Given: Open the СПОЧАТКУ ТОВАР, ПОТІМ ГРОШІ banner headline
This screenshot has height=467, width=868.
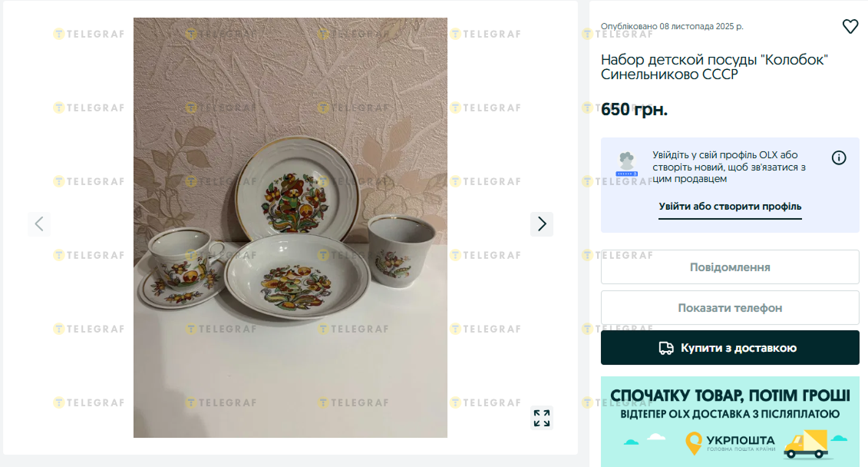Looking at the screenshot, I should [x=730, y=396].
